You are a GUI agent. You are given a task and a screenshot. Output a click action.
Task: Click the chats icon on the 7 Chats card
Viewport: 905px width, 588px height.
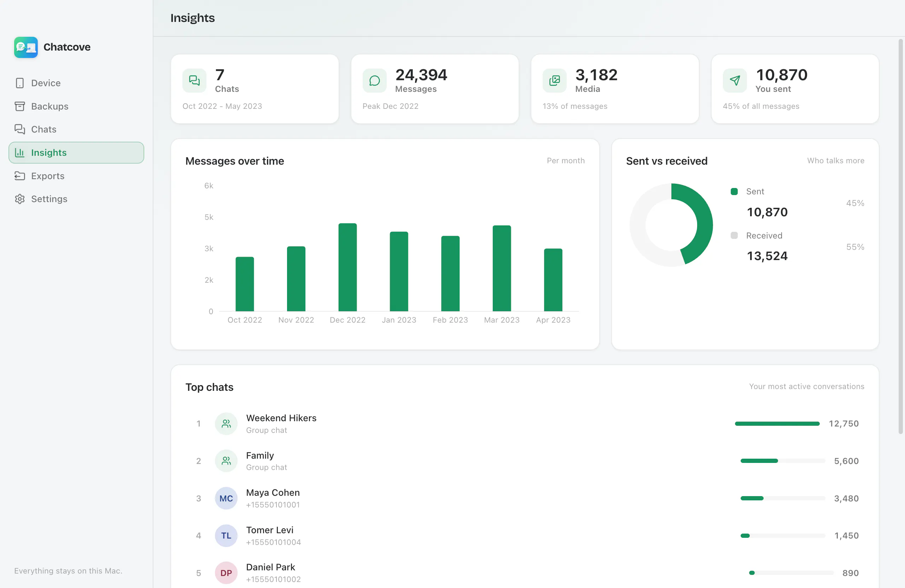coord(194,81)
